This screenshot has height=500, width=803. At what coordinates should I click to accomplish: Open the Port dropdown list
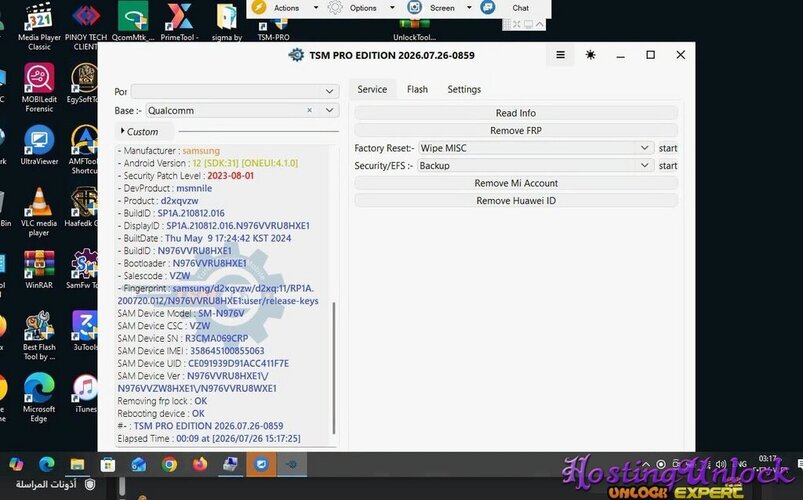235,91
